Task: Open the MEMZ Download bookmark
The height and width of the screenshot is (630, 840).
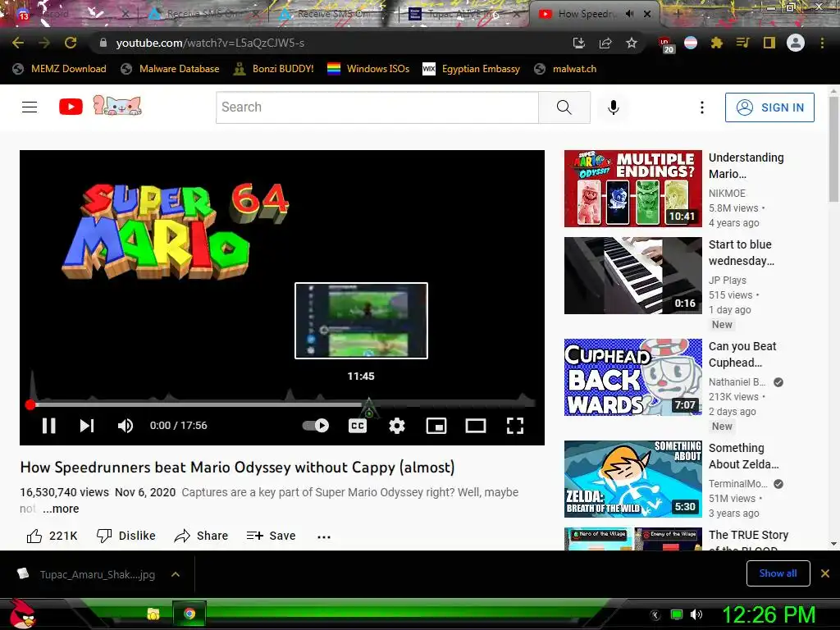Action: pyautogui.click(x=59, y=69)
